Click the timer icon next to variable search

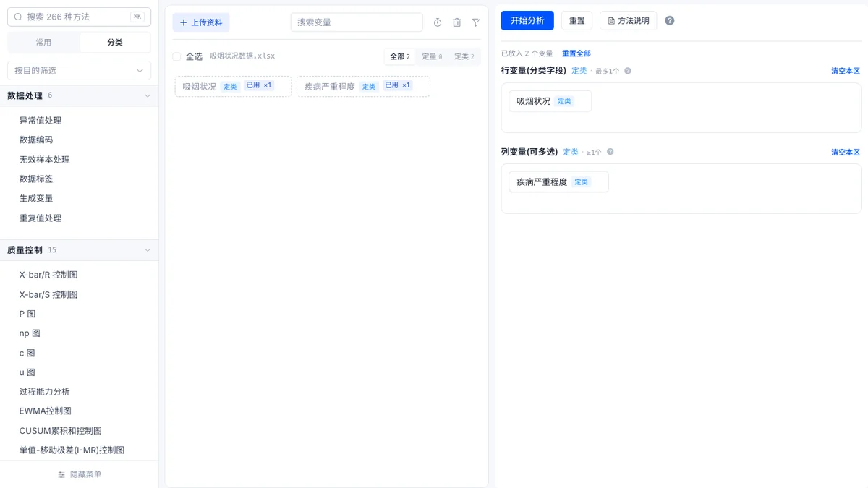(438, 22)
